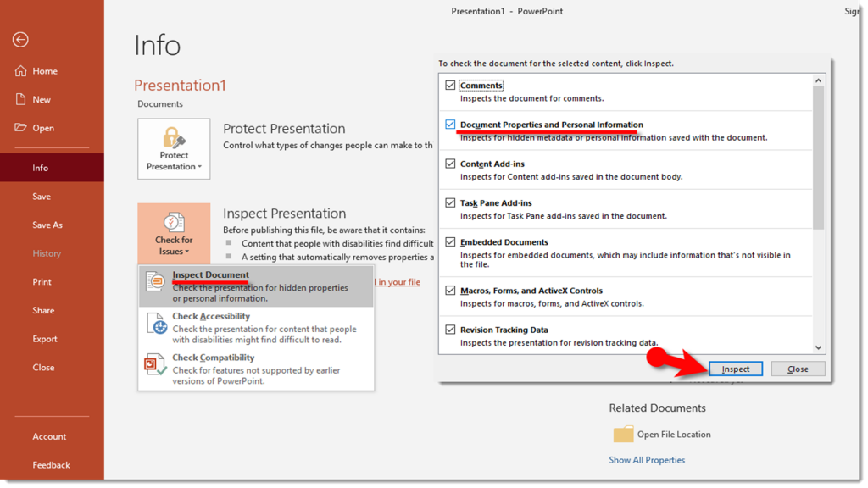Viewport: 868px width, 488px height.
Task: Click the back arrow to exit Backstage view
Action: [x=19, y=39]
